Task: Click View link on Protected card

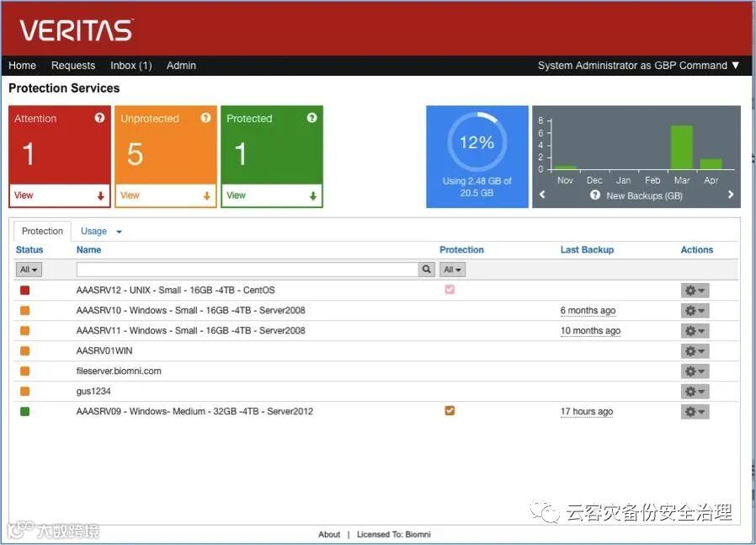Action: click(236, 195)
